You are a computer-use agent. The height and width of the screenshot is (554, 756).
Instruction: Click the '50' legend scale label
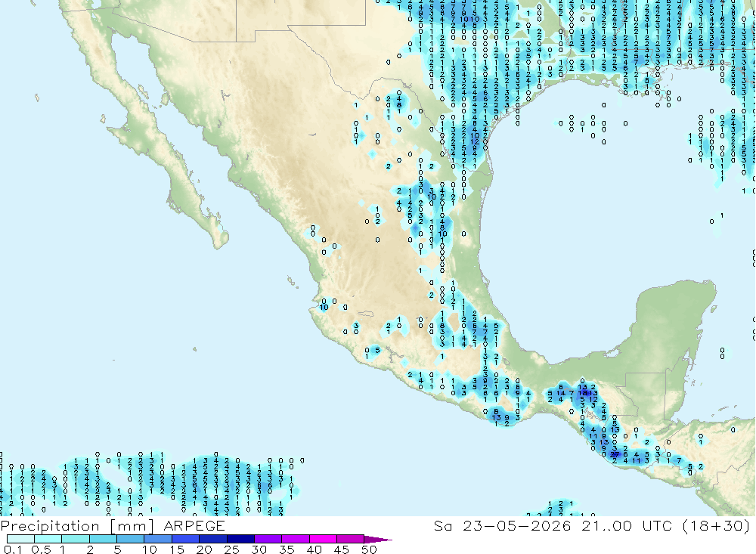pos(369,549)
